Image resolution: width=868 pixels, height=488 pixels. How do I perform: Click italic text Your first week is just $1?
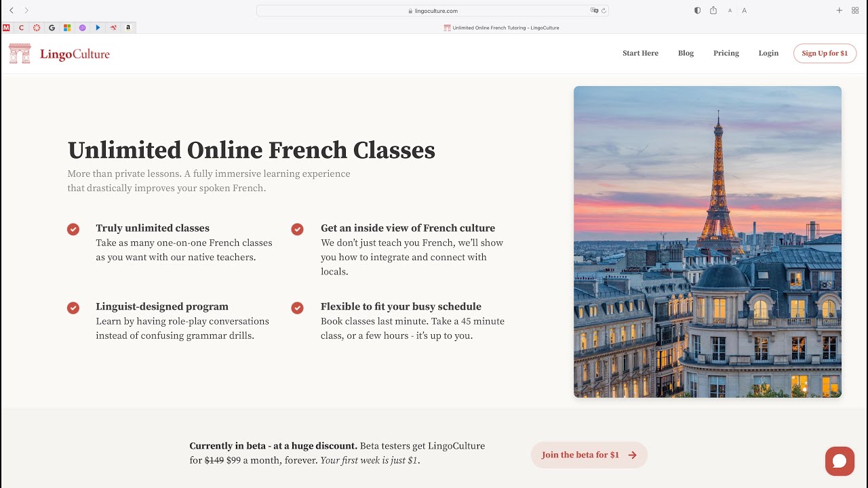[370, 461]
